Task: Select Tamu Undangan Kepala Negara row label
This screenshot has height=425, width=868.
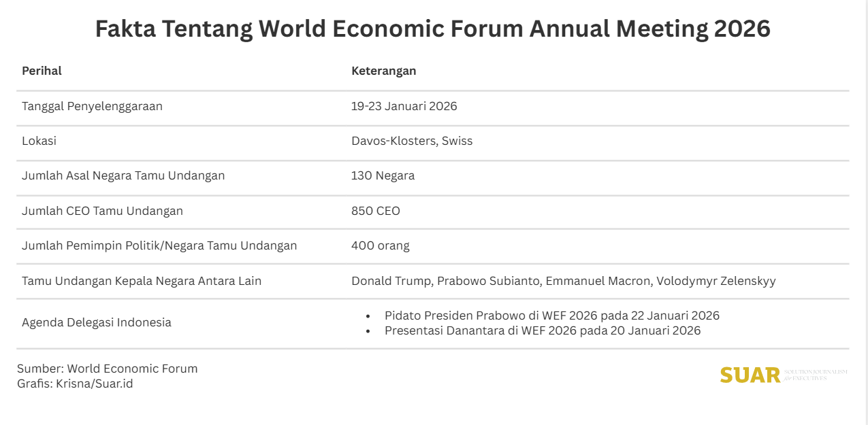Action: [x=142, y=281]
